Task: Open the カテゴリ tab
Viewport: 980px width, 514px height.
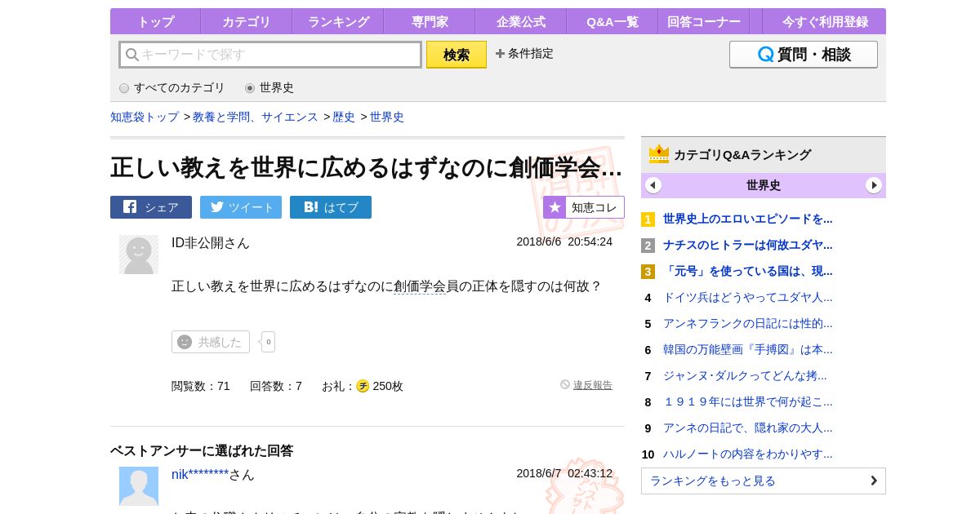Action: tap(246, 21)
